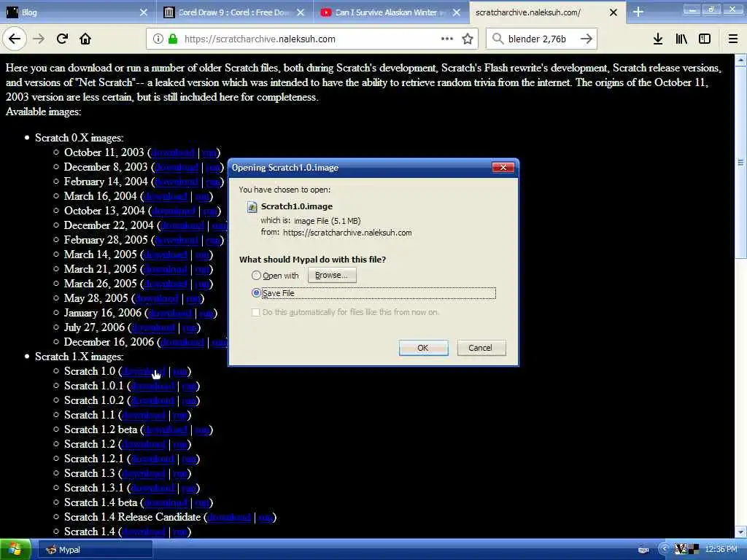The image size is (747, 560).
Task: Open the downloads arrow icon
Action: pos(658,39)
